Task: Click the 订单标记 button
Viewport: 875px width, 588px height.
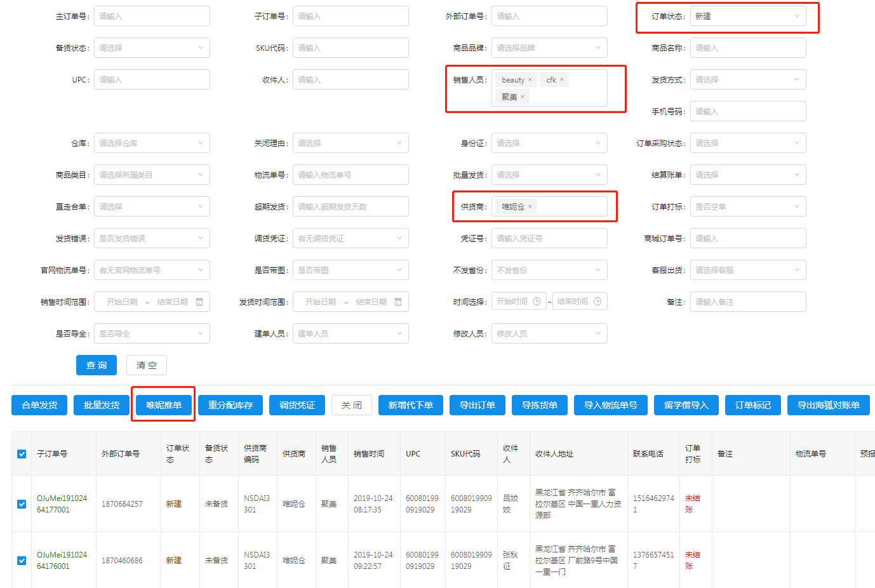Action: (x=753, y=405)
